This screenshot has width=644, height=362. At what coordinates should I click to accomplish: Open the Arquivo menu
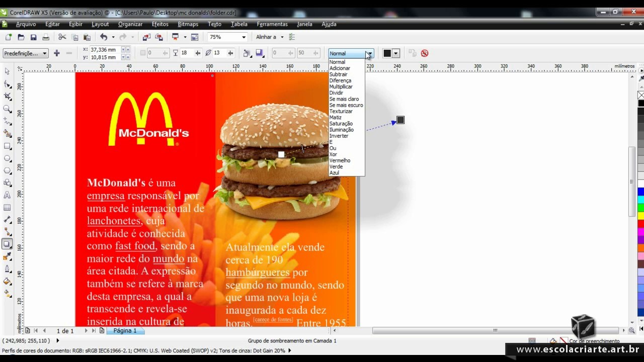[x=26, y=24]
